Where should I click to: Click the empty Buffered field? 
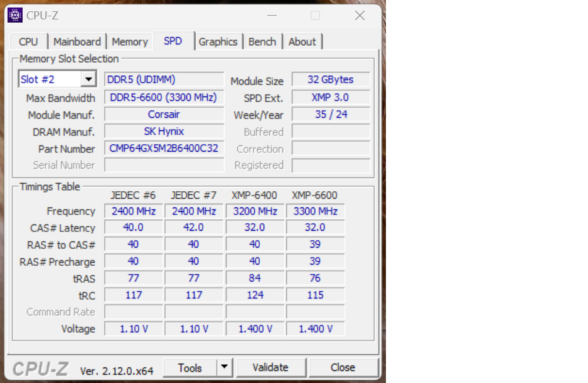(x=331, y=131)
